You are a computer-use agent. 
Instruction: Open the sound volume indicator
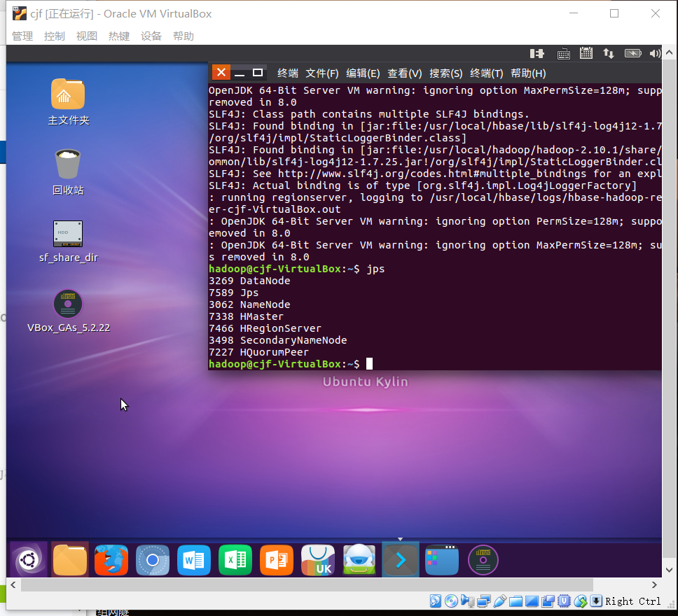(655, 54)
